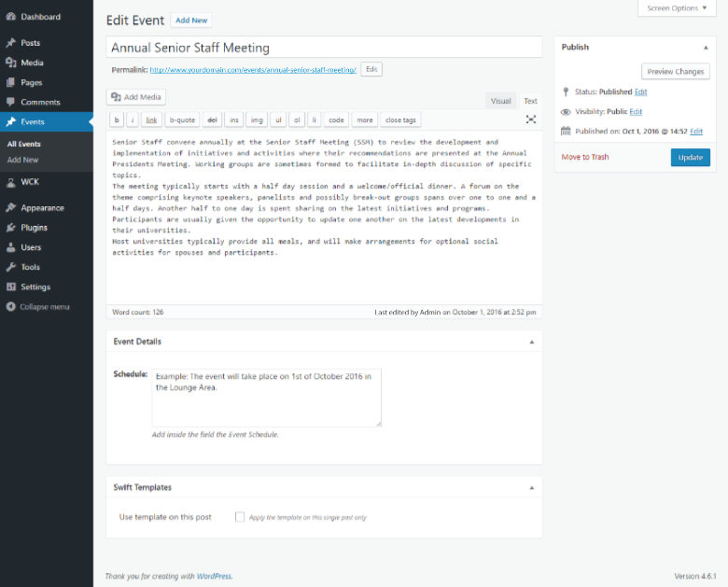Click the Appearance paintbrush icon
The height and width of the screenshot is (587, 728).
point(11,207)
